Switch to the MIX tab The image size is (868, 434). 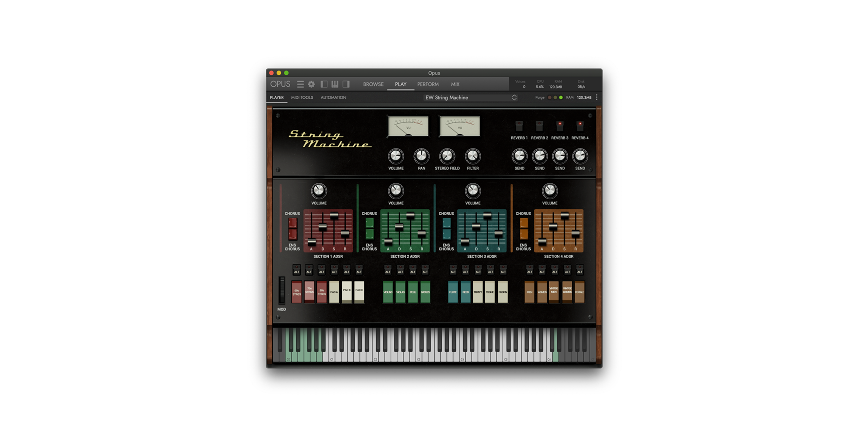point(455,84)
